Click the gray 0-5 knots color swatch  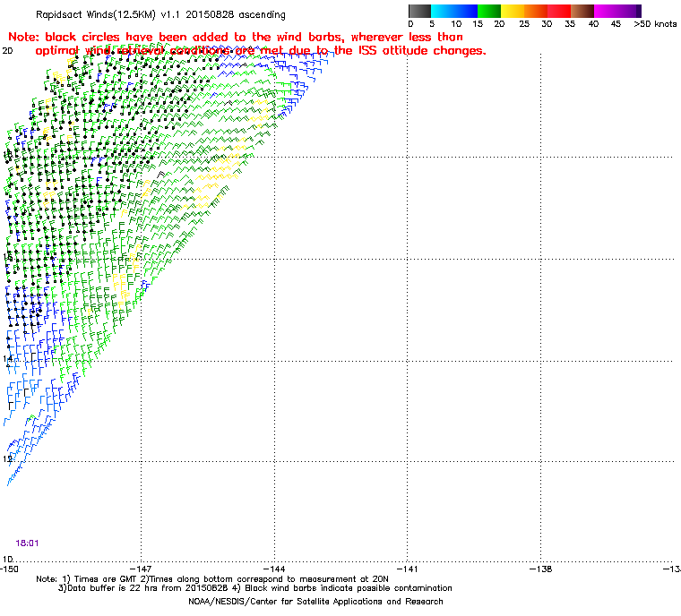point(419,11)
